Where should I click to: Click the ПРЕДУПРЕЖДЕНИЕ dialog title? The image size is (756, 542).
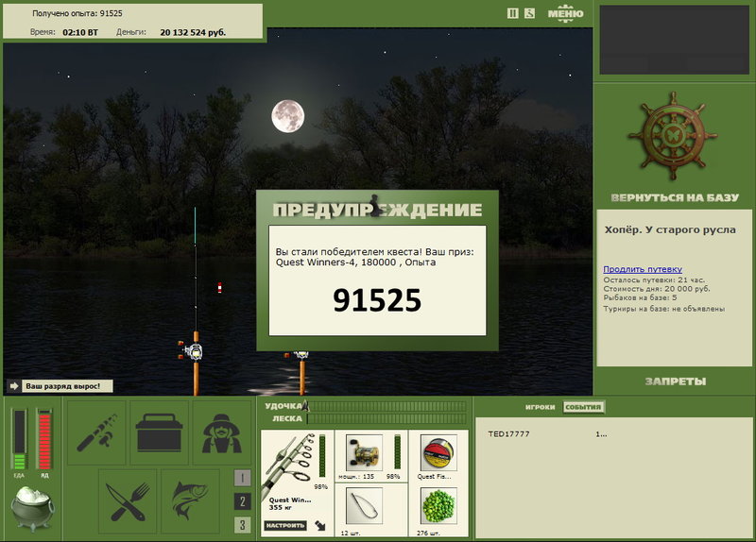(377, 210)
